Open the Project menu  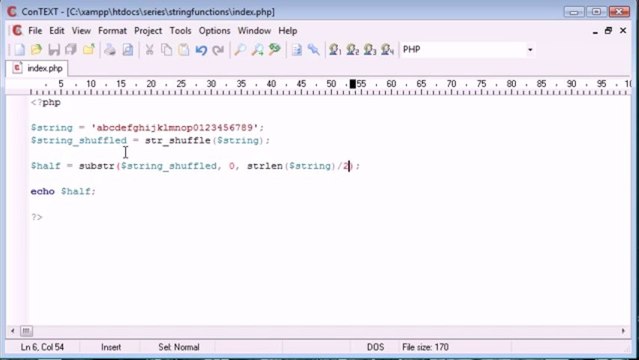coord(148,31)
